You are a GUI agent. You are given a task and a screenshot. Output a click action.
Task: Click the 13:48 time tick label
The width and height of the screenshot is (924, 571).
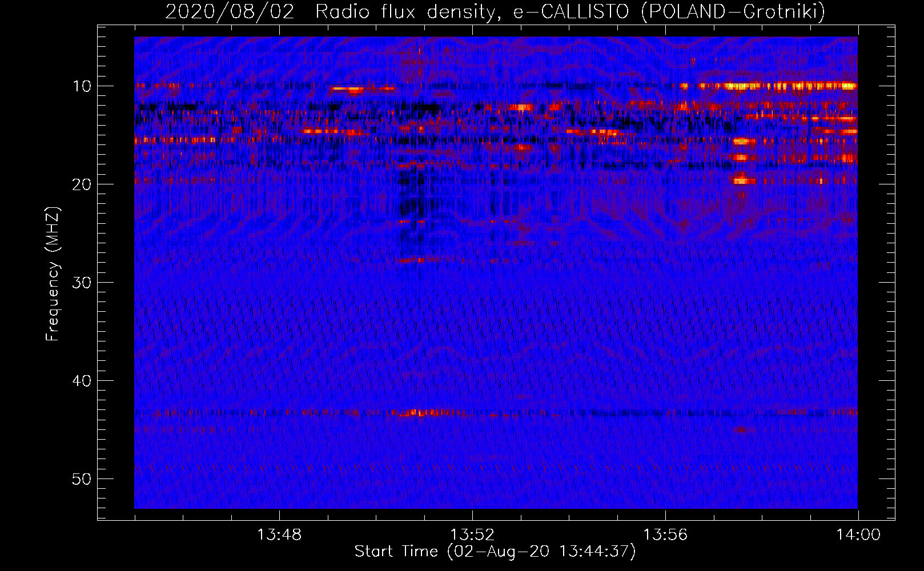pyautogui.click(x=279, y=535)
